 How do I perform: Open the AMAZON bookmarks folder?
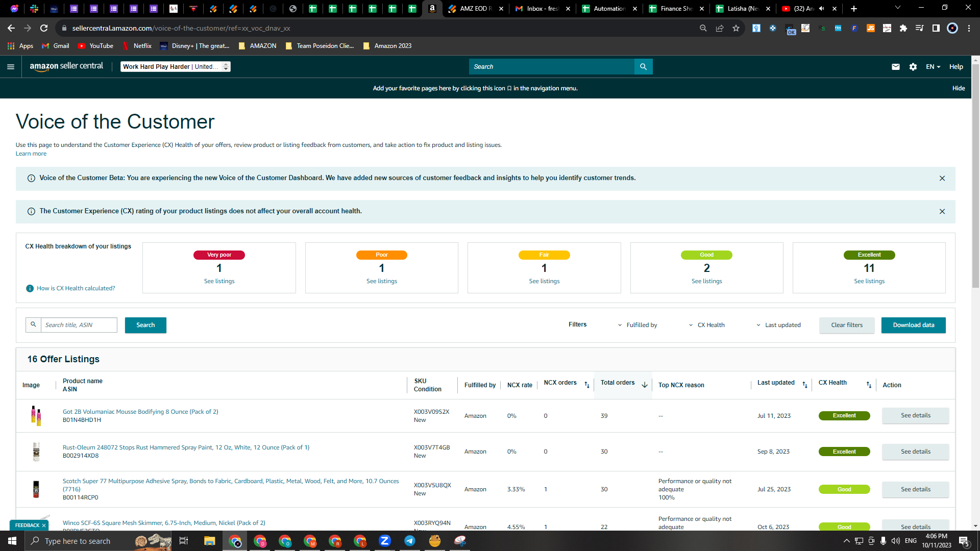(257, 46)
